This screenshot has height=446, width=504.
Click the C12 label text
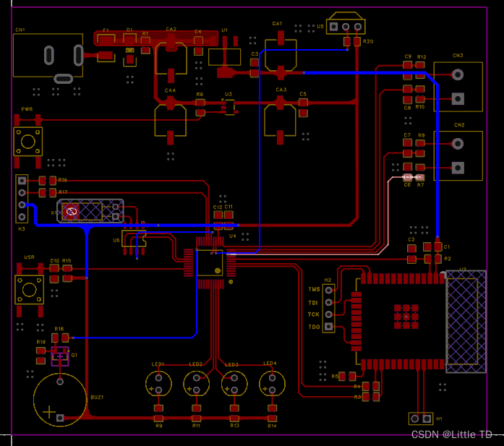[218, 207]
